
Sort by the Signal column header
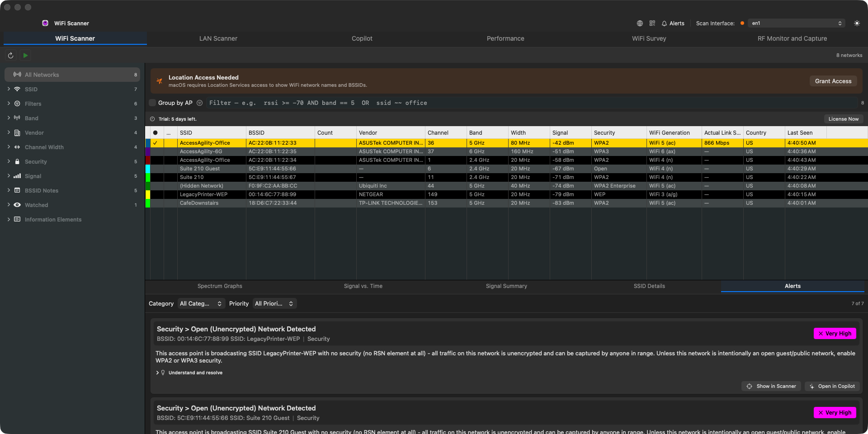pyautogui.click(x=571, y=132)
